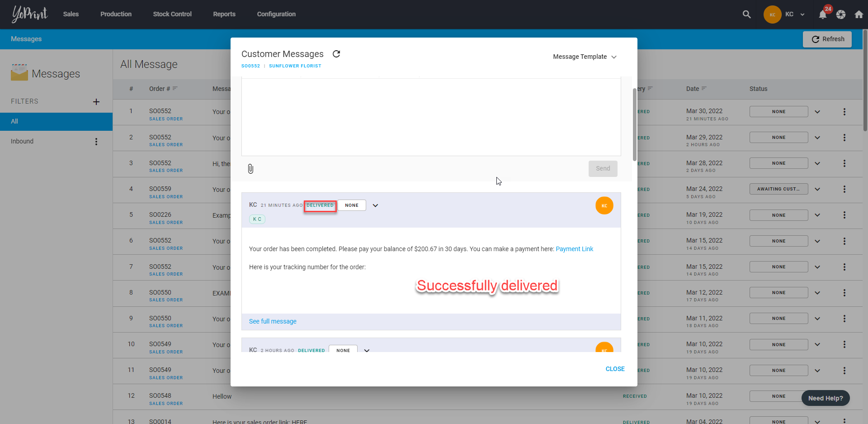Open the Sales menu
The image size is (868, 424).
(x=71, y=14)
